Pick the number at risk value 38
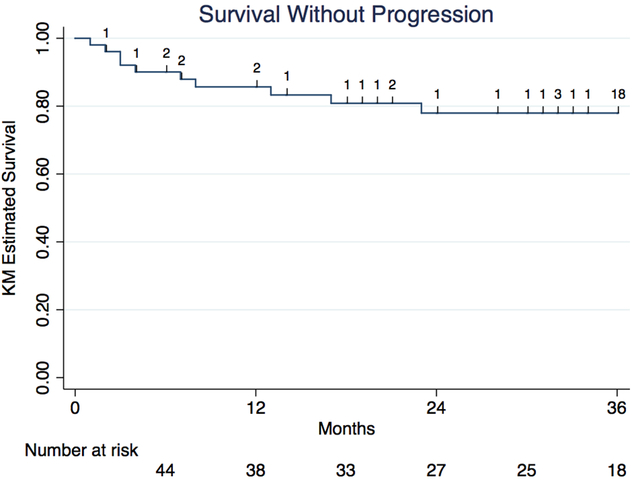Image resolution: width=636 pixels, height=483 pixels. click(256, 469)
